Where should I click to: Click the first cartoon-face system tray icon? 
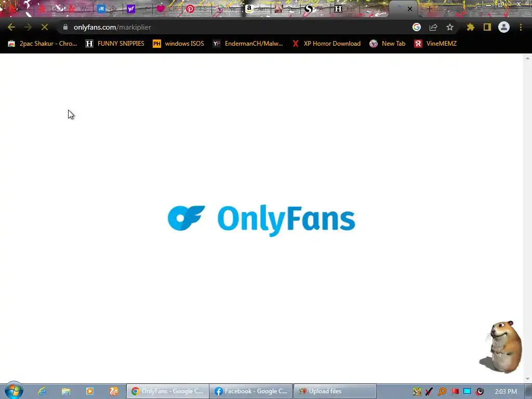417,391
